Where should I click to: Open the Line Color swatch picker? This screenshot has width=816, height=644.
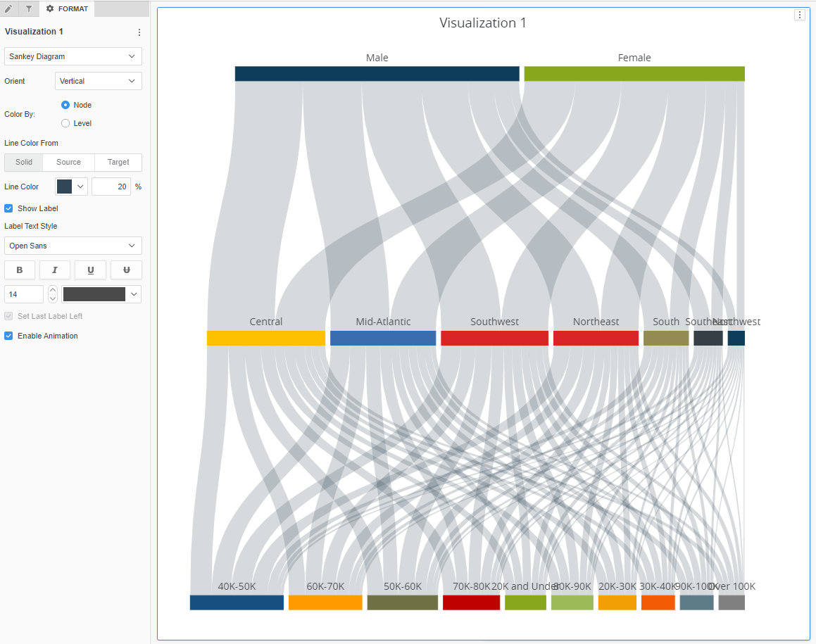[x=71, y=187]
